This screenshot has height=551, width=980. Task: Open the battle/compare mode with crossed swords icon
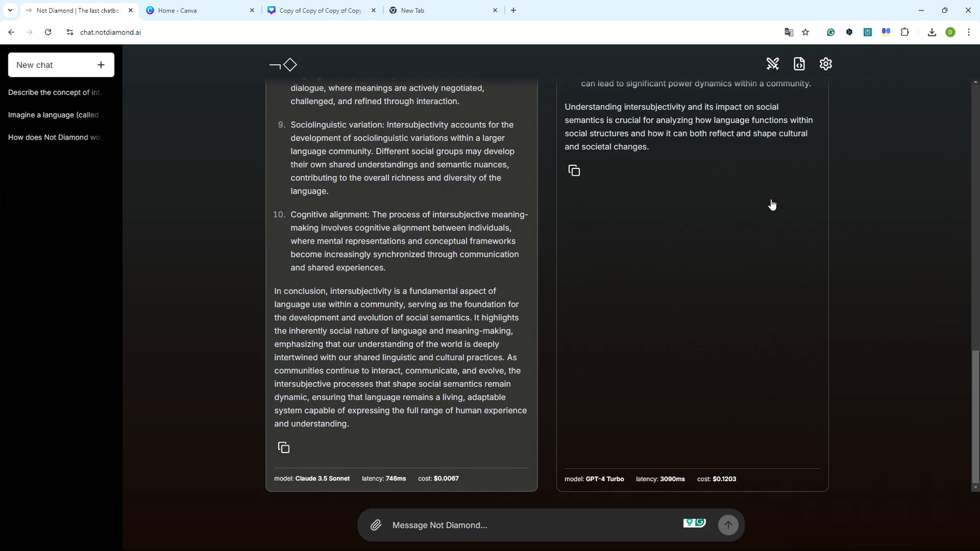[x=772, y=64]
